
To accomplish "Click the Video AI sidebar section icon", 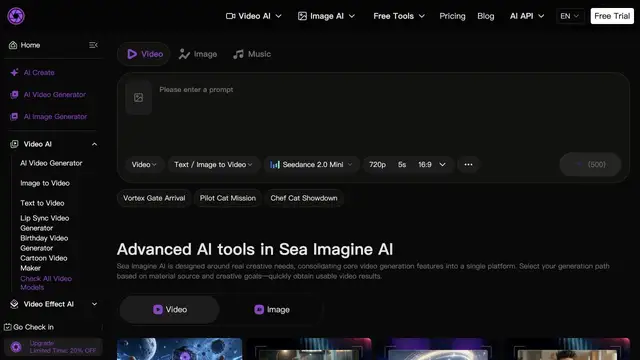I will pos(14,144).
